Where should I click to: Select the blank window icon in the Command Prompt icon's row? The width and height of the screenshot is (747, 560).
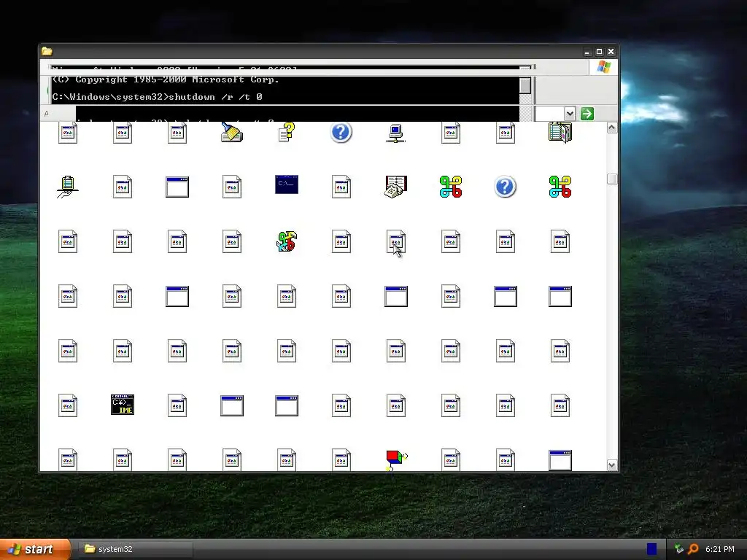point(177,187)
